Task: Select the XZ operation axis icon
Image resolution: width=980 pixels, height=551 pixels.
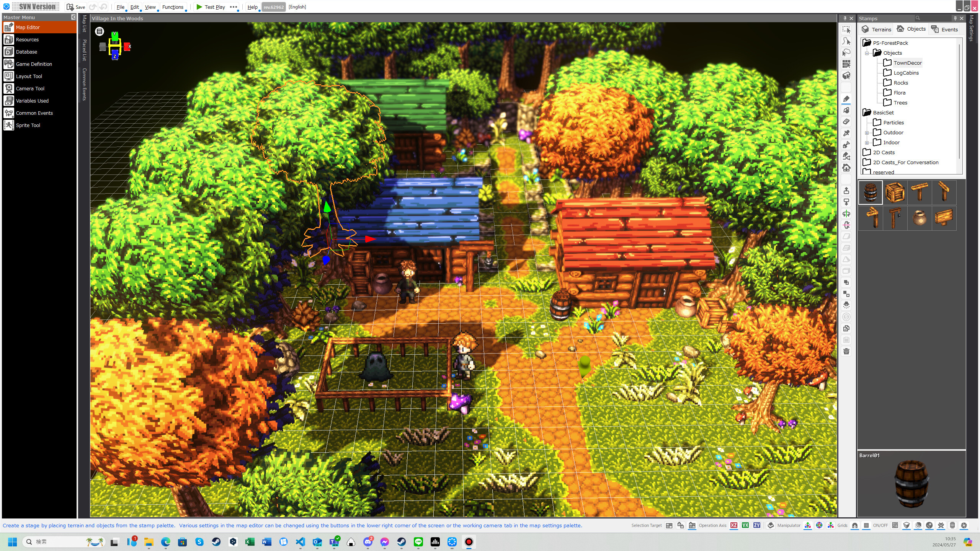Action: tap(734, 525)
